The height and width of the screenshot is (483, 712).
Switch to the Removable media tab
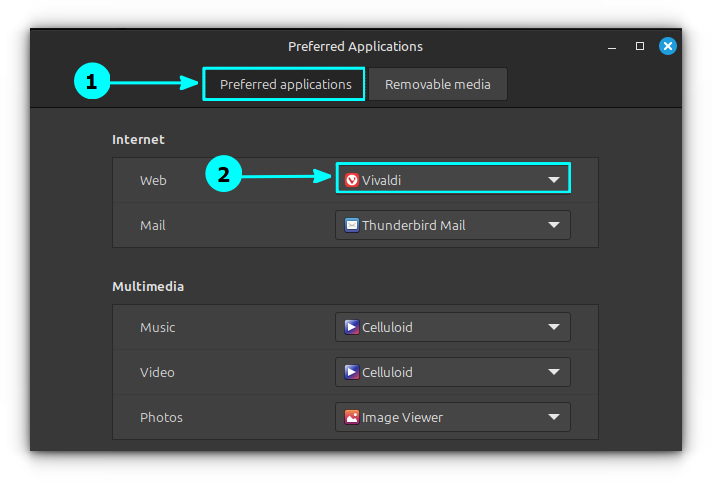point(438,84)
